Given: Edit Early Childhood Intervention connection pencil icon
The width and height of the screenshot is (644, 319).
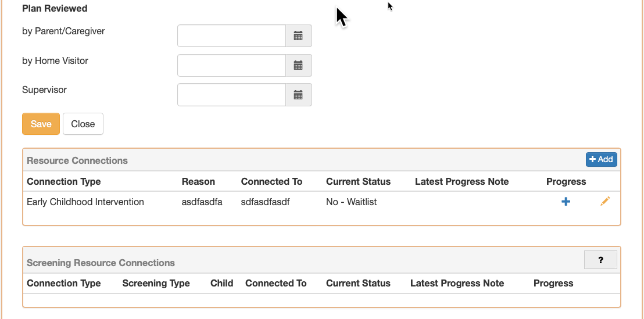Looking at the screenshot, I should [x=605, y=201].
